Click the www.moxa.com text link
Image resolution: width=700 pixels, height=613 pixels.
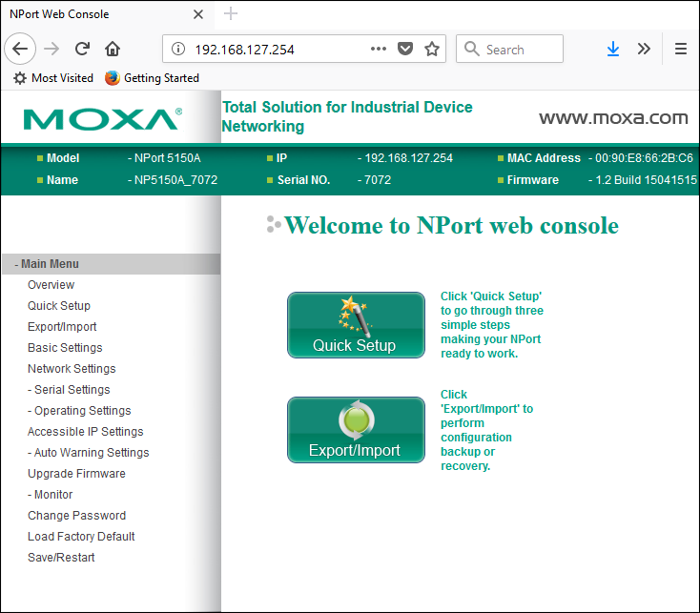(x=613, y=118)
